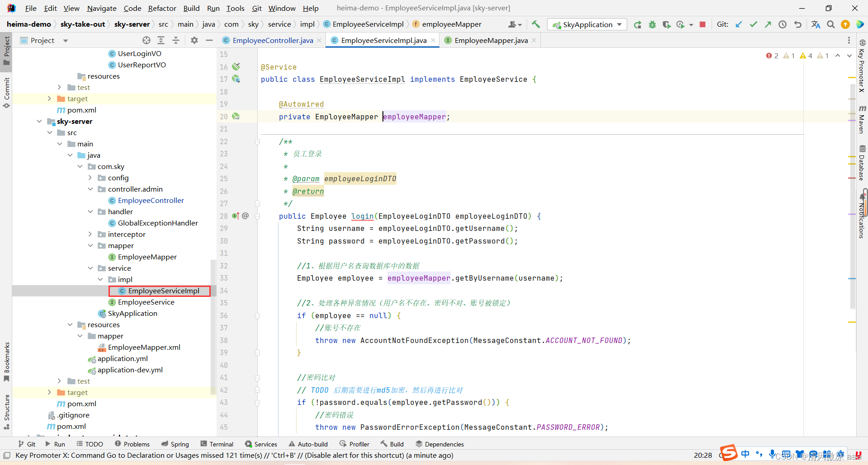The height and width of the screenshot is (465, 868).
Task: Open the SkyApplication run configuration dropdown
Action: coord(587,24)
